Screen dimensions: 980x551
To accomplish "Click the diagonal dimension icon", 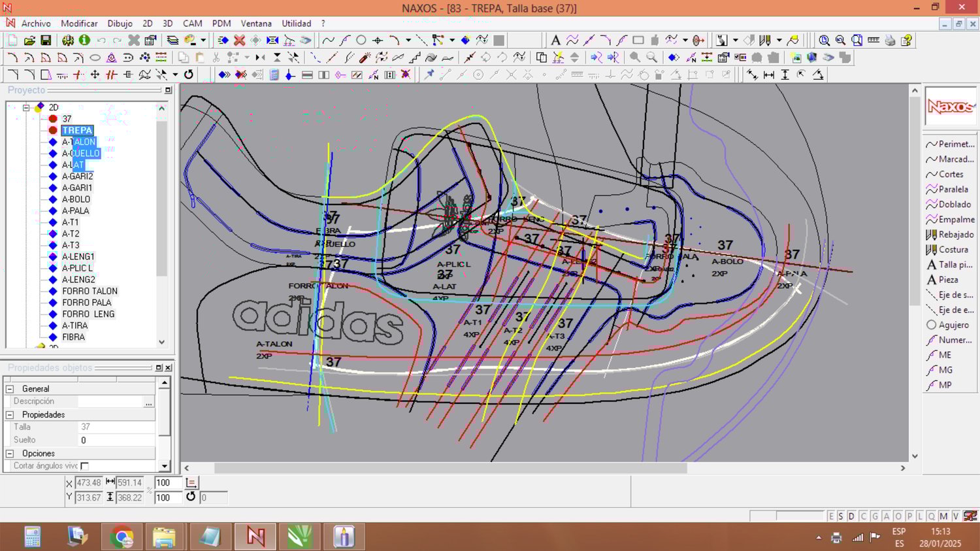I will click(x=753, y=75).
